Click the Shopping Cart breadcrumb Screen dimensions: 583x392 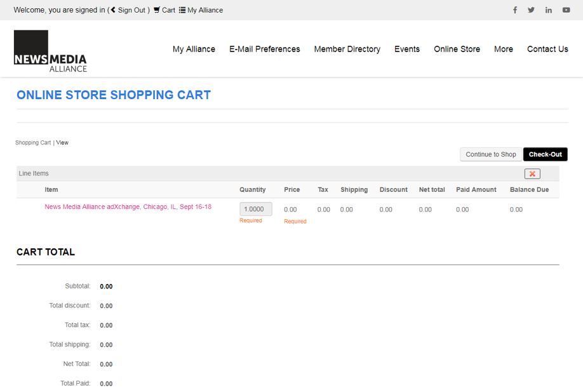(x=33, y=143)
